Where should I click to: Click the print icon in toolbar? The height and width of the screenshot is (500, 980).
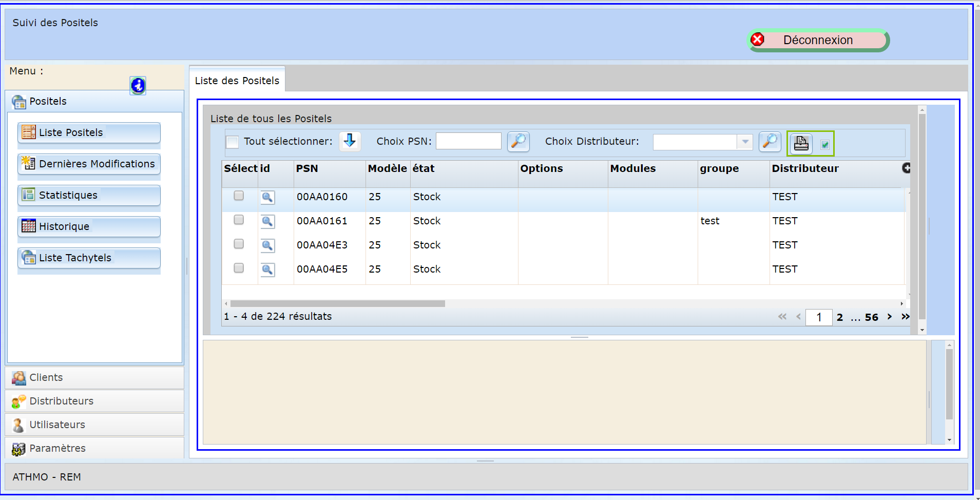click(x=801, y=144)
